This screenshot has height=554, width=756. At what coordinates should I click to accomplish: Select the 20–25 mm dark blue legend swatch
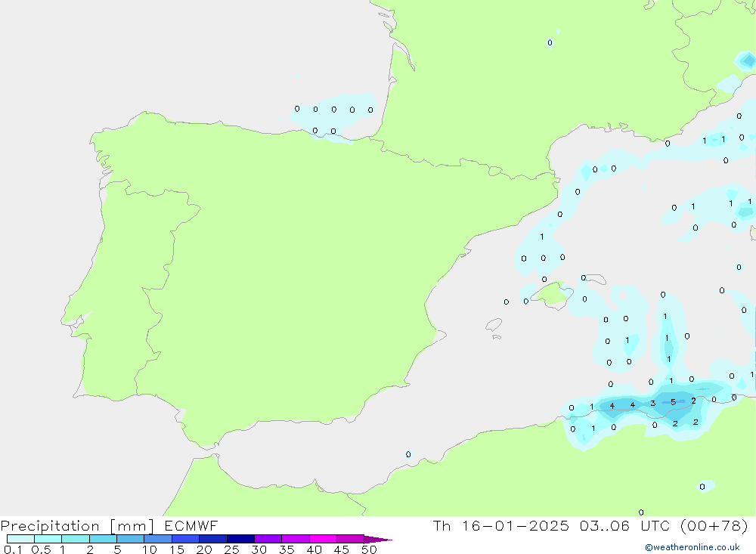(x=212, y=539)
